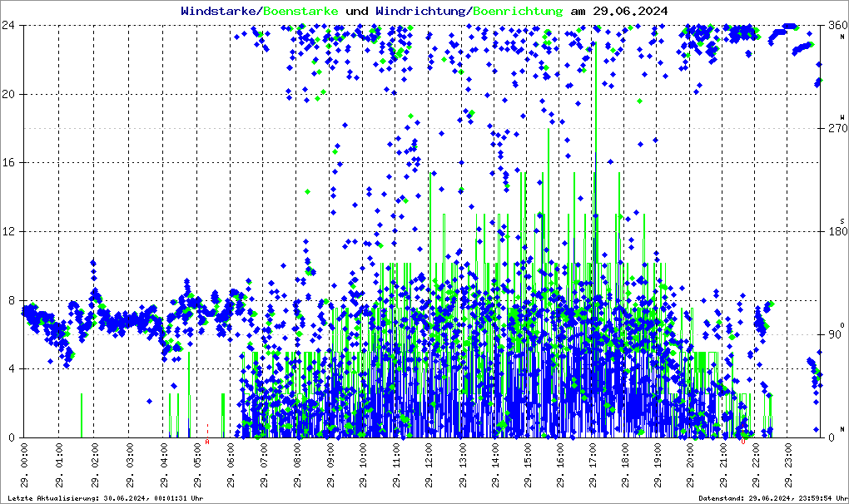Click left axis value 20
Screen dimensions: 849x504
point(8,94)
